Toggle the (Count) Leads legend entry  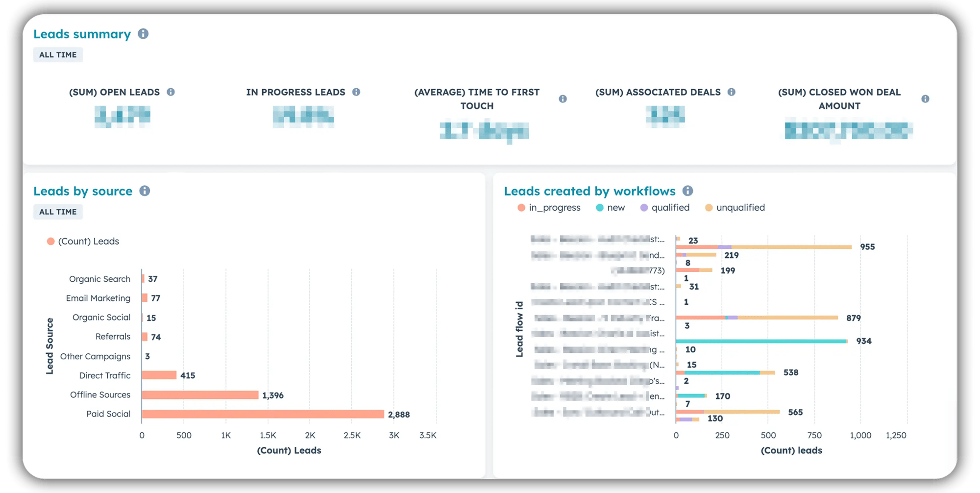click(x=82, y=241)
